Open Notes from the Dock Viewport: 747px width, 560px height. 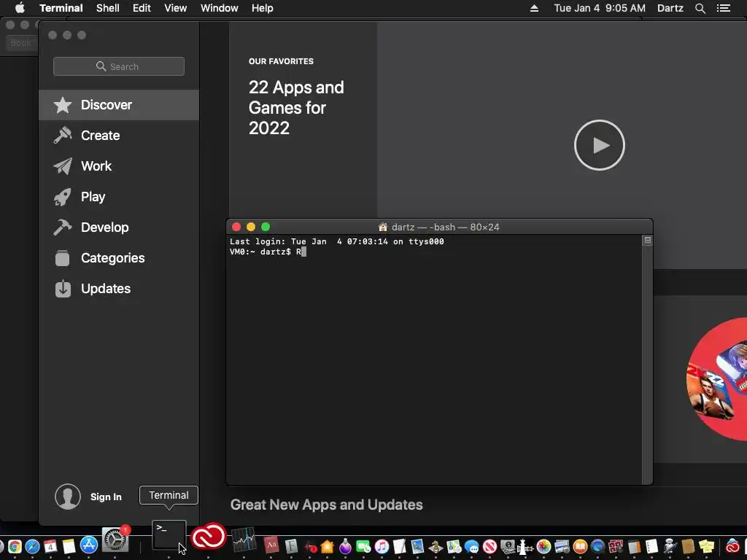(x=69, y=546)
